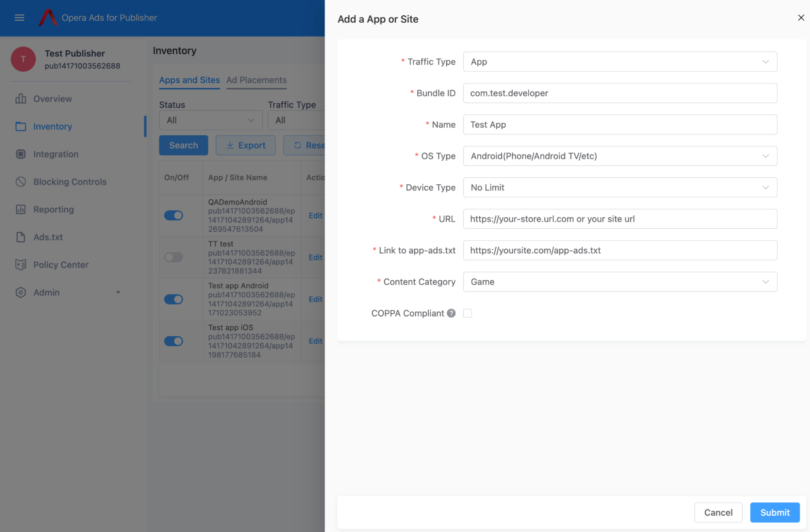Open the hamburger navigation menu
810x532 pixels.
[19, 17]
